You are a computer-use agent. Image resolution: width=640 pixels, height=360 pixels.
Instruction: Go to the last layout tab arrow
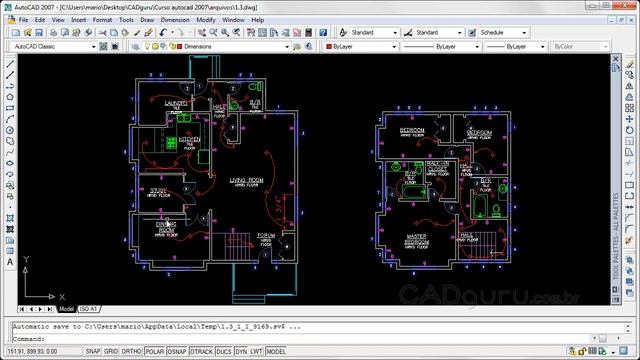[49, 309]
